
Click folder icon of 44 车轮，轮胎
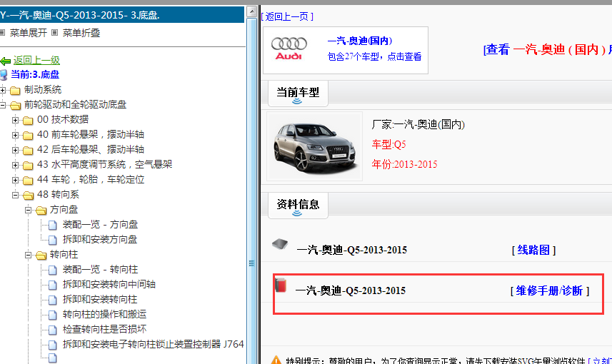[28, 181]
